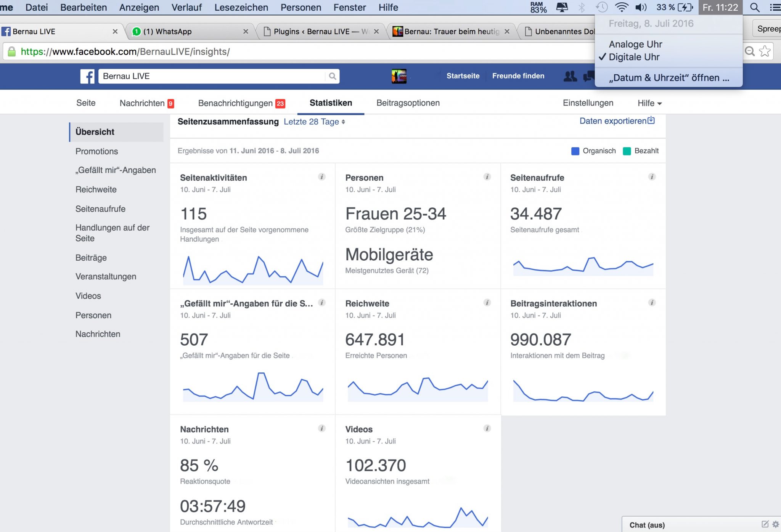Select the checked Digitale Uhr option
This screenshot has height=532, width=781.
pyautogui.click(x=634, y=57)
